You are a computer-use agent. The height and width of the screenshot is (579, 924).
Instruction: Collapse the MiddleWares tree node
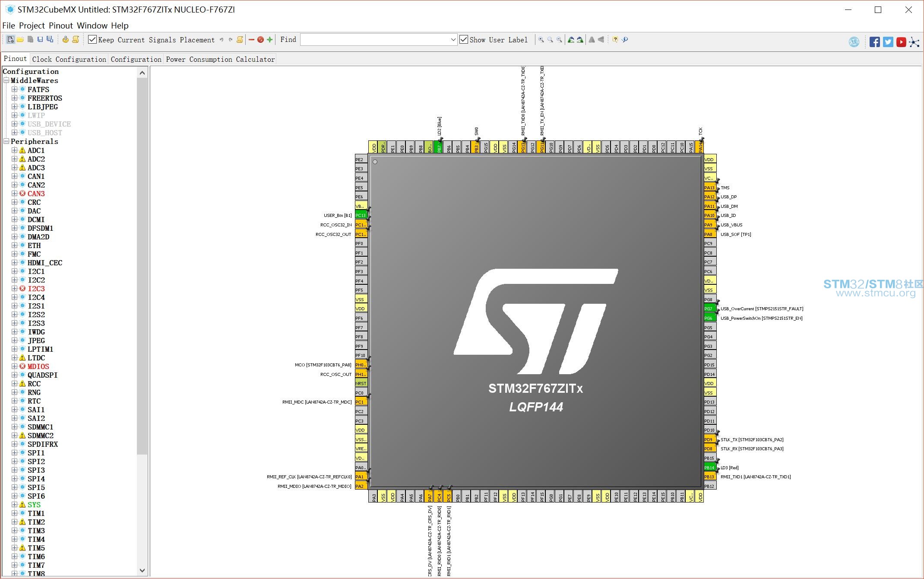point(6,81)
